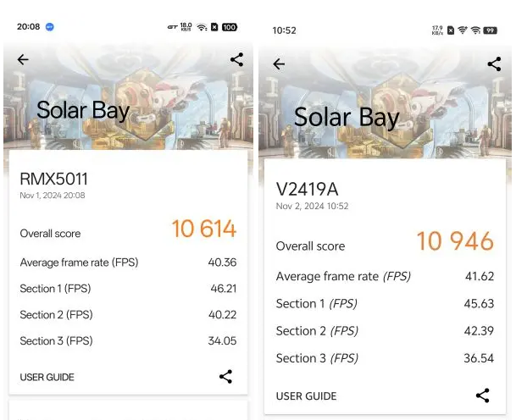Image resolution: width=516 pixels, height=420 pixels.
Task: Tap the battery icon showing 100
Action: [230, 27]
